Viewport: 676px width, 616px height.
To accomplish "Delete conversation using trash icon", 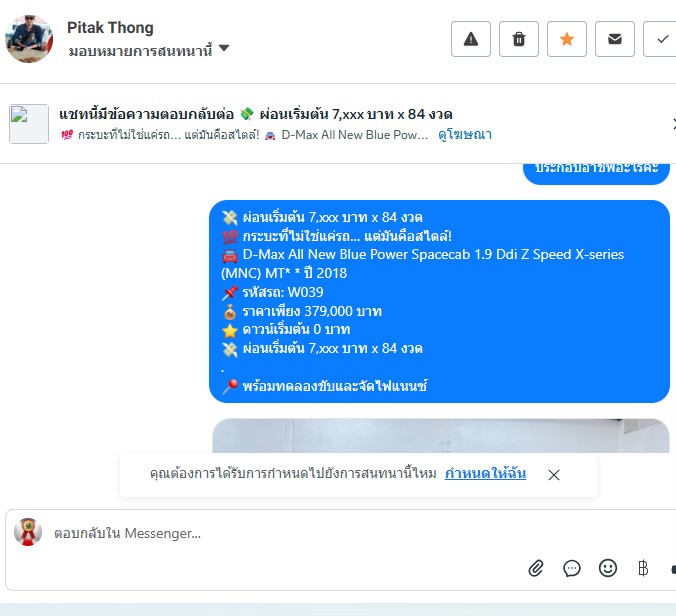I will [x=519, y=39].
